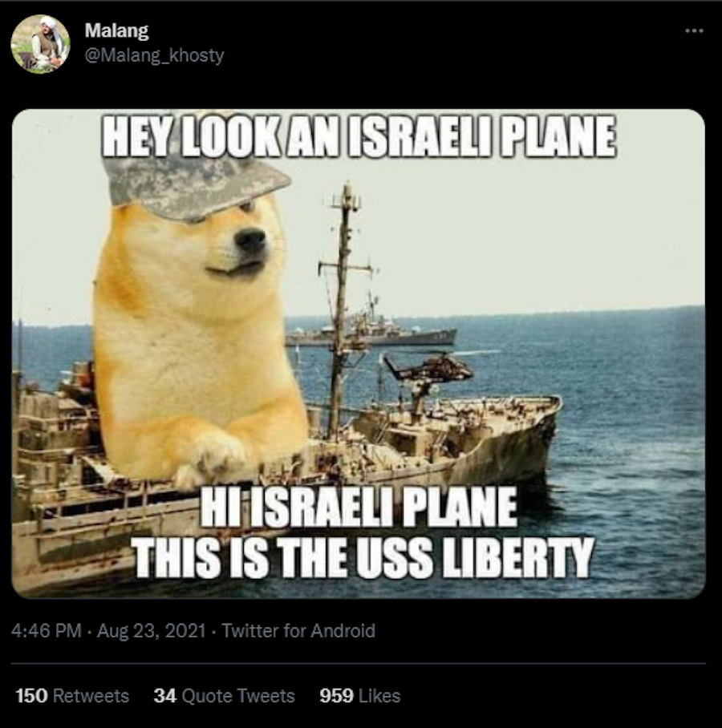The width and height of the screenshot is (722, 728).
Task: Open the @Malang_khosty handle link
Action: [154, 55]
